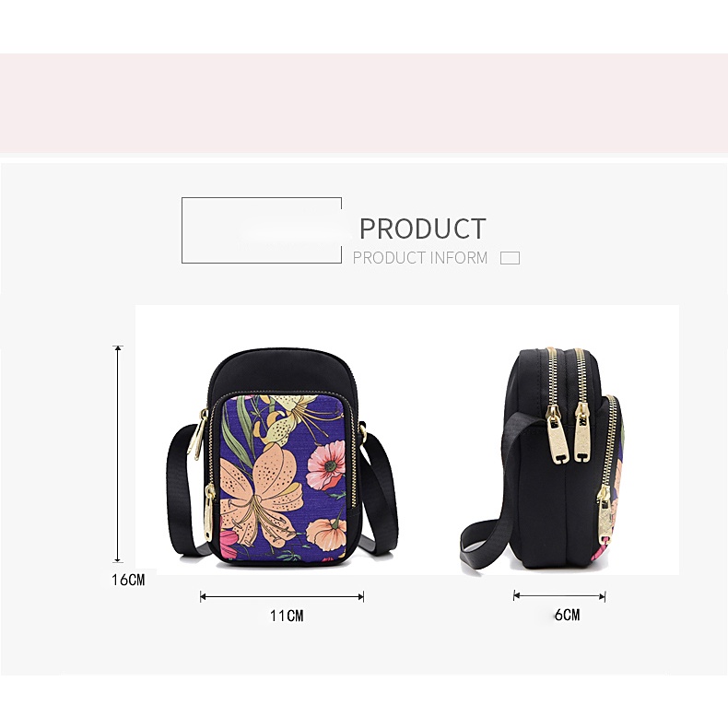728x728 pixels.
Task: Click the horizontal 11CM width arrow
Action: click(282, 596)
